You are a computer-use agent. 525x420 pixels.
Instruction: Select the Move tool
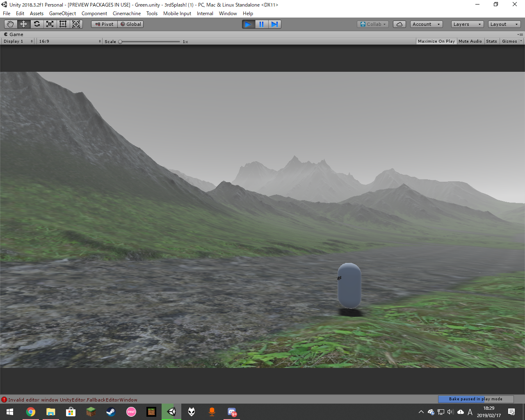23,24
